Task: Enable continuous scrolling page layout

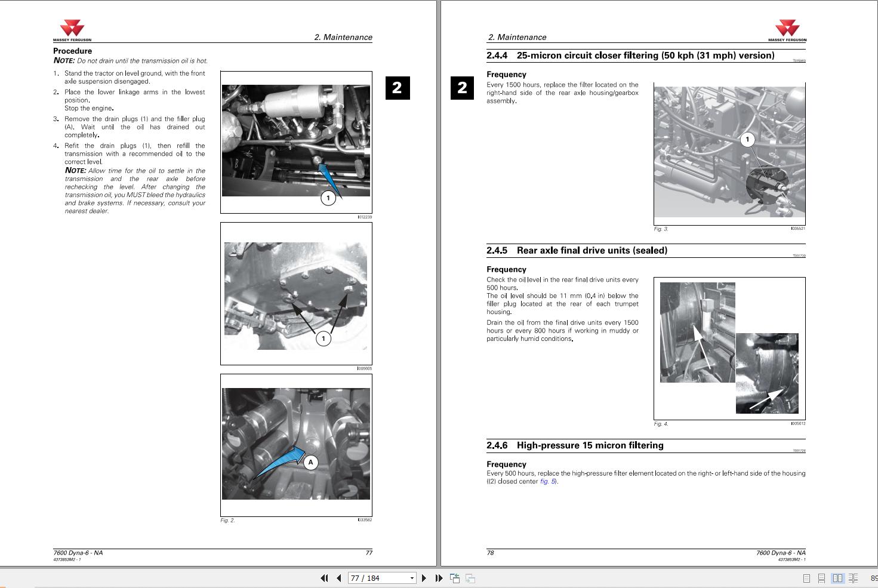Action: click(x=821, y=578)
